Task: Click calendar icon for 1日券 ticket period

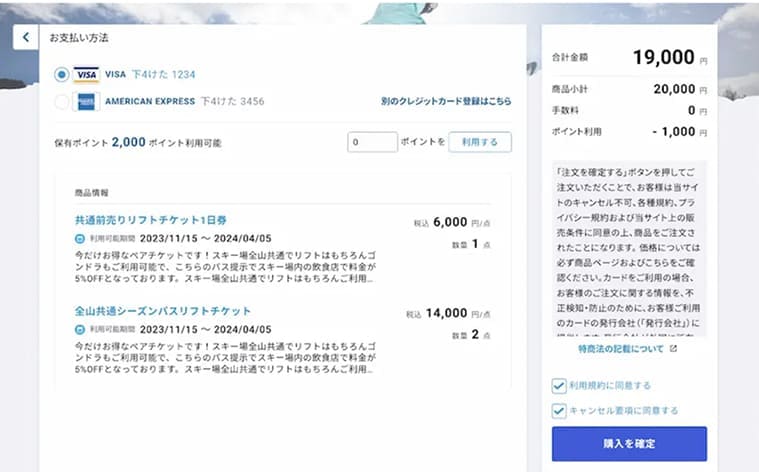Action: click(x=80, y=239)
